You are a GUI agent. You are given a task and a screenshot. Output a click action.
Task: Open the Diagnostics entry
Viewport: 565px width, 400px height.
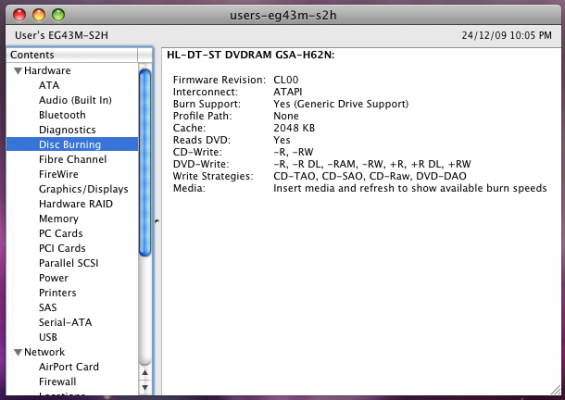coord(67,130)
